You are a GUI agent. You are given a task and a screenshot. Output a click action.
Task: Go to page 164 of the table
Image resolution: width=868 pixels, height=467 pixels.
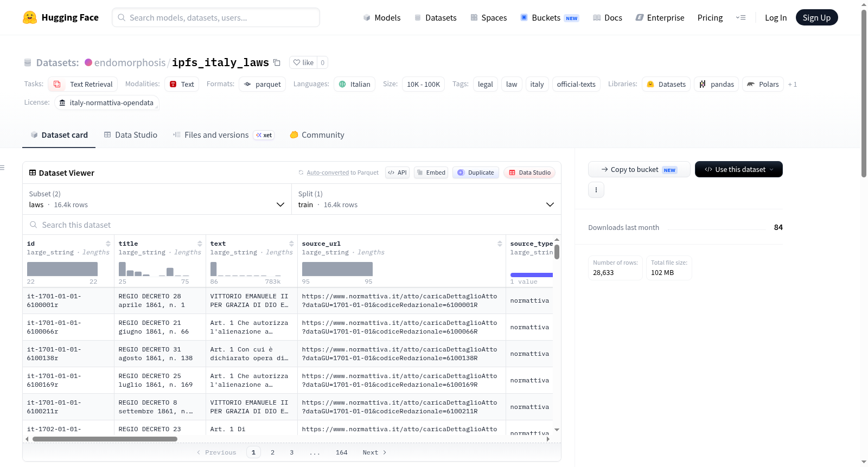[341, 452]
